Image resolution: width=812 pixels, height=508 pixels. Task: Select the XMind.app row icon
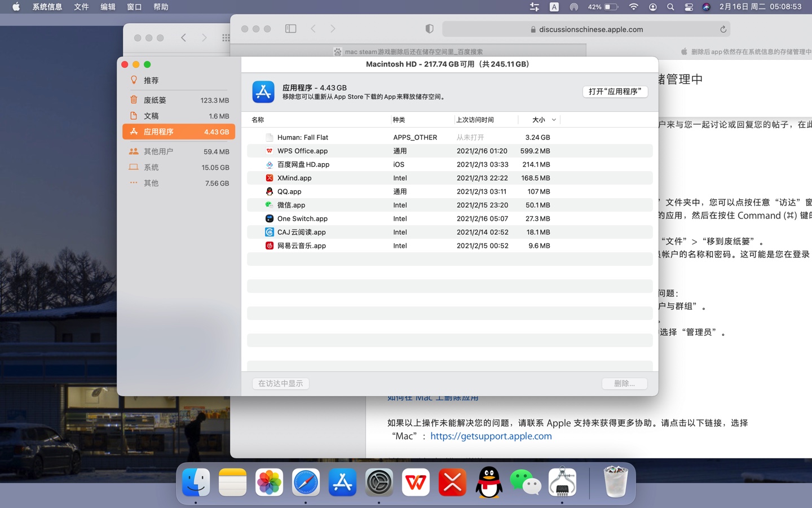pyautogui.click(x=270, y=178)
